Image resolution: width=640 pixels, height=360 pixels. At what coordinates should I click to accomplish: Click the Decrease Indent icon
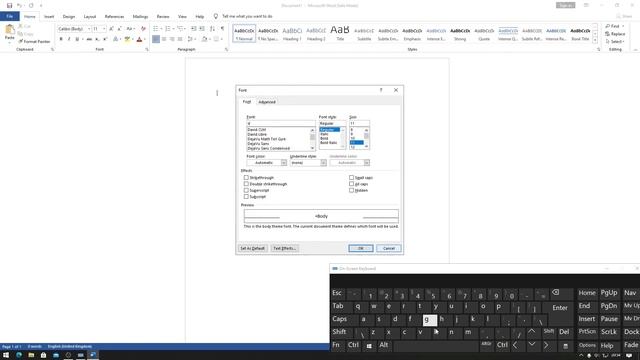coord(193,29)
